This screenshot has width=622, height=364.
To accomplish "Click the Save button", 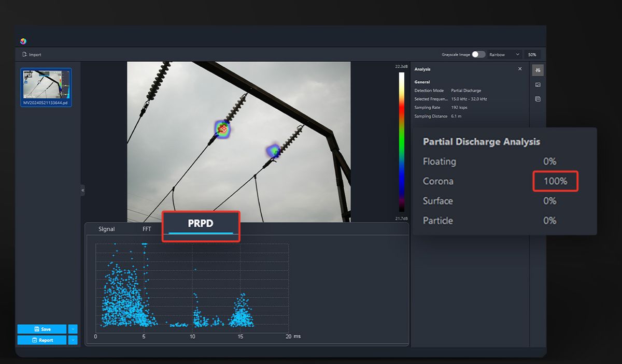I will [x=42, y=329].
